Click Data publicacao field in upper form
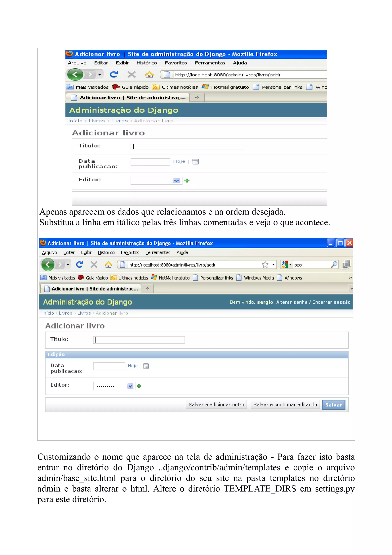The height and width of the screenshot is (555, 392). point(150,162)
